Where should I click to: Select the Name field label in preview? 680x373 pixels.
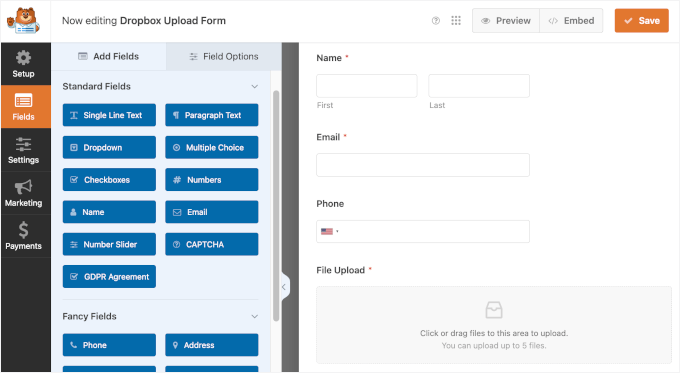coord(329,58)
